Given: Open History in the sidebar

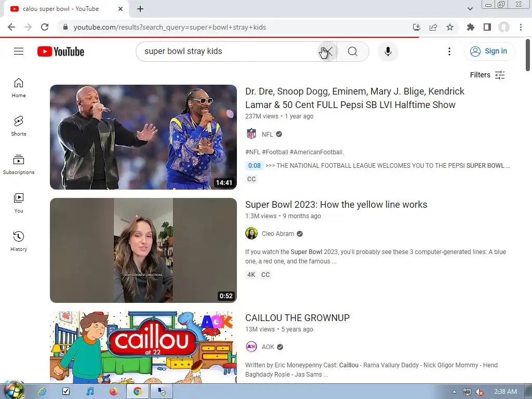Looking at the screenshot, I should click(x=19, y=241).
